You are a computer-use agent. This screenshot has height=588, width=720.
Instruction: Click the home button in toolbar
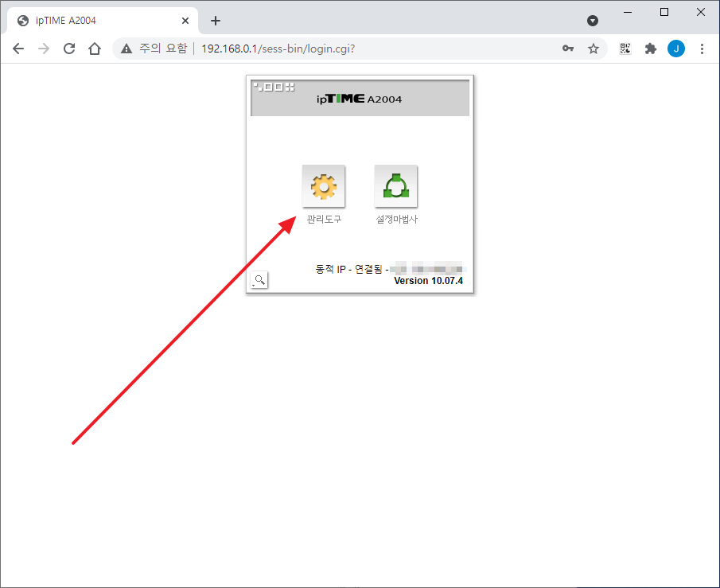(95, 49)
